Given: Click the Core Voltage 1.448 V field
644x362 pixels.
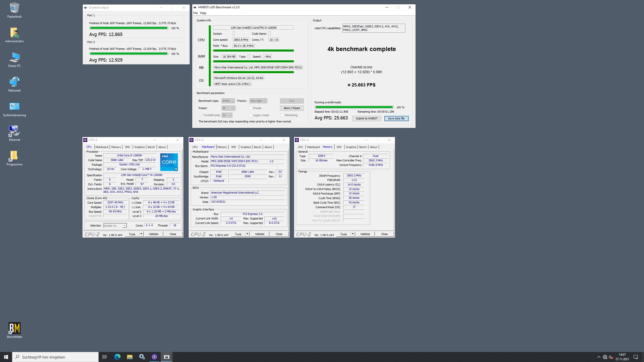Looking at the screenshot, I should tap(147, 169).
